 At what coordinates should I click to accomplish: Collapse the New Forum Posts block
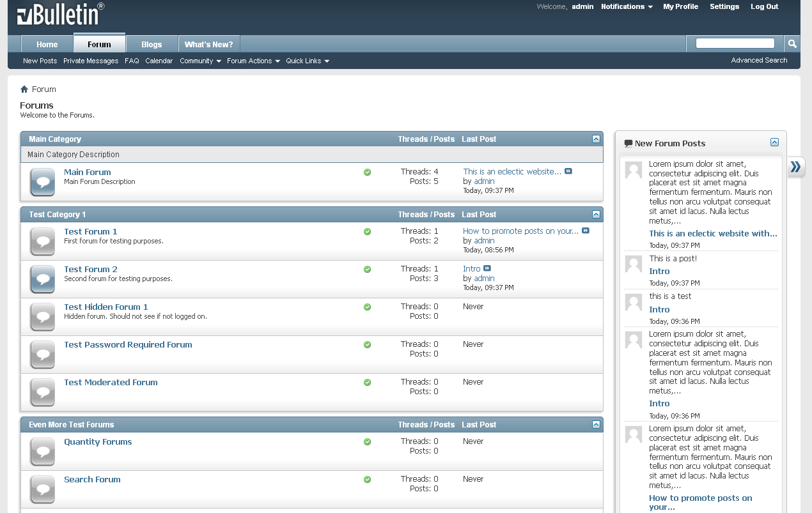pyautogui.click(x=774, y=142)
